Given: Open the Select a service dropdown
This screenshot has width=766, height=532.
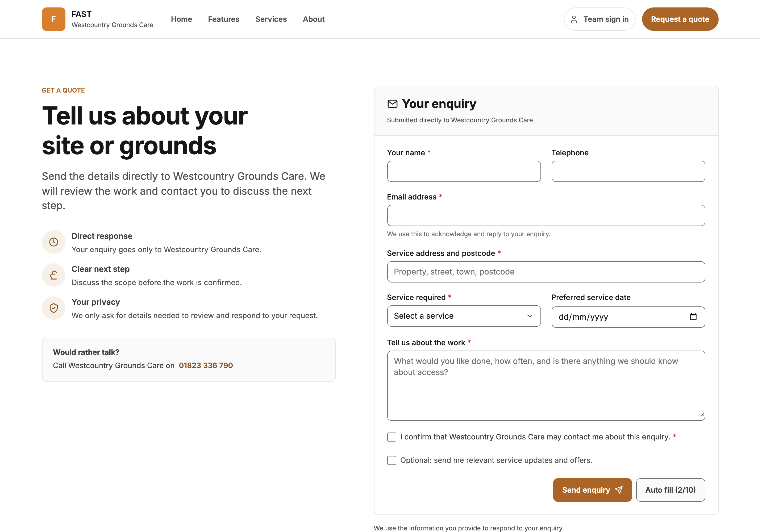Looking at the screenshot, I should point(464,316).
